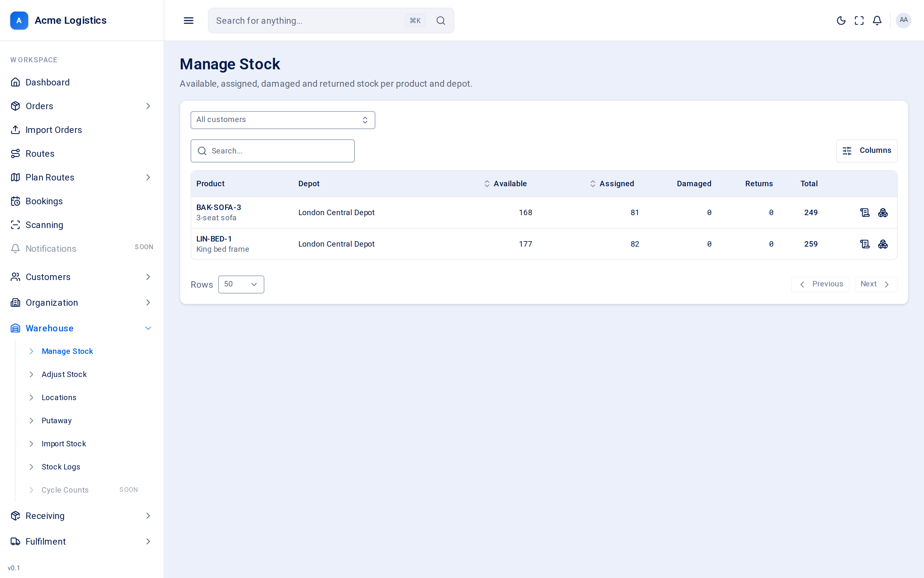The image size is (924, 578).
Task: Open Scanning in the sidebar
Action: pyautogui.click(x=82, y=225)
